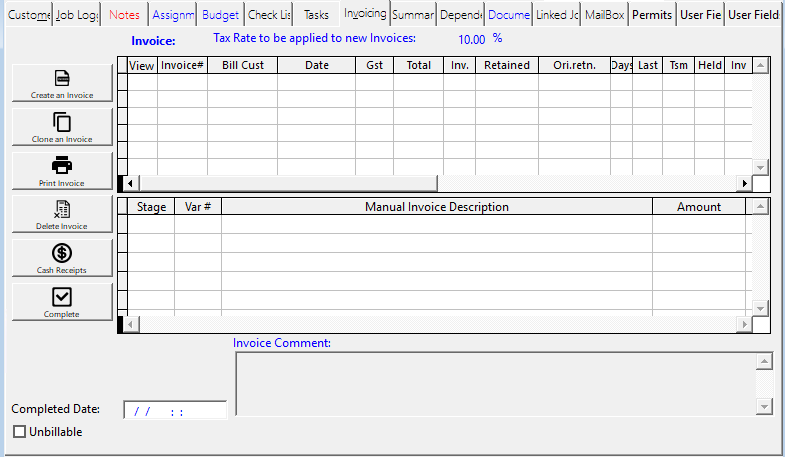Click the Var # column header

tap(198, 207)
